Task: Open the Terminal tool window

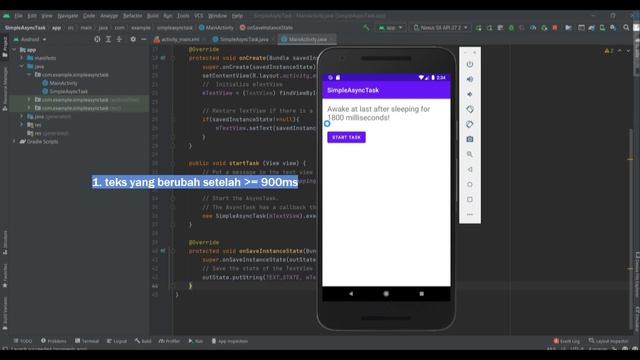Action: (87, 341)
